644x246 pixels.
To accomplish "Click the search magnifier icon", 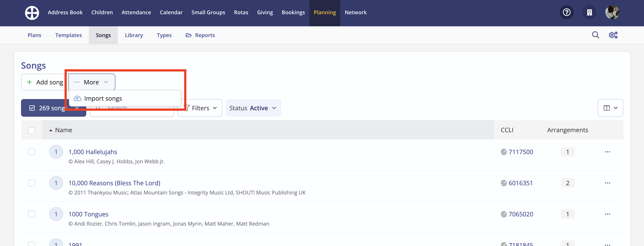I will pyautogui.click(x=595, y=35).
